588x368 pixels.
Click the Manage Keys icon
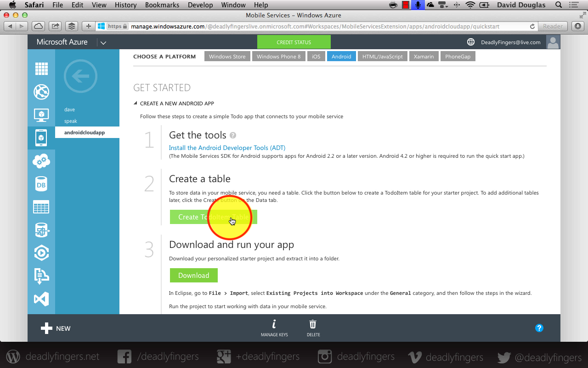[x=274, y=324]
